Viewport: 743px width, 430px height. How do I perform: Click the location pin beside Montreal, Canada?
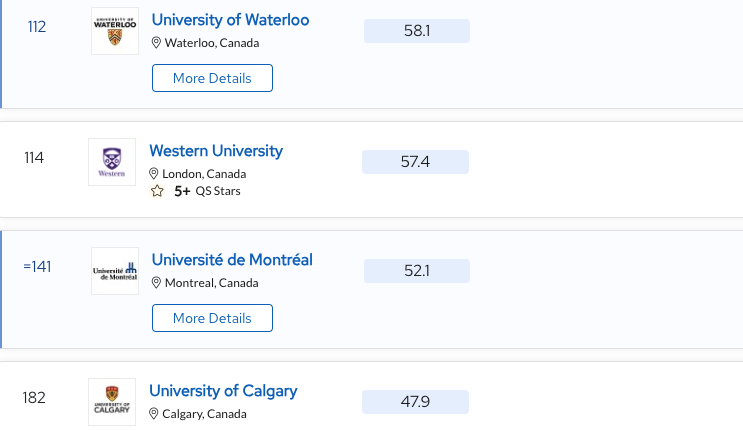pos(156,283)
